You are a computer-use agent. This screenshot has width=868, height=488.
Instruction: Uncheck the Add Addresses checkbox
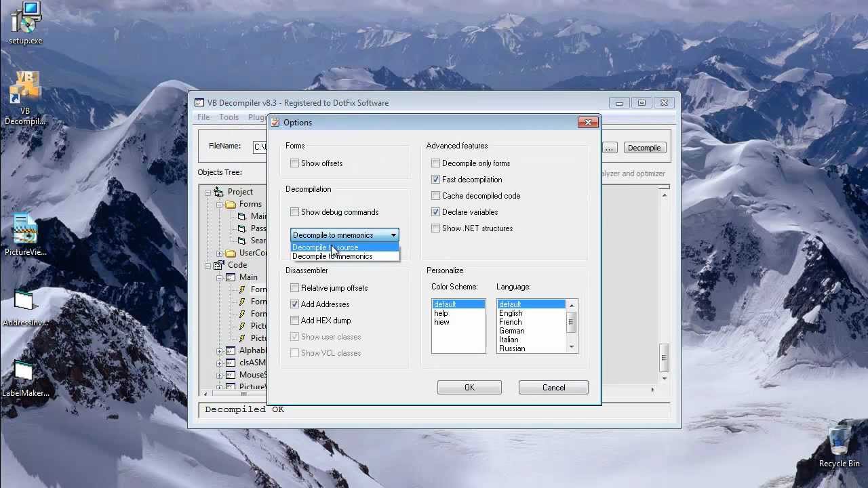294,304
